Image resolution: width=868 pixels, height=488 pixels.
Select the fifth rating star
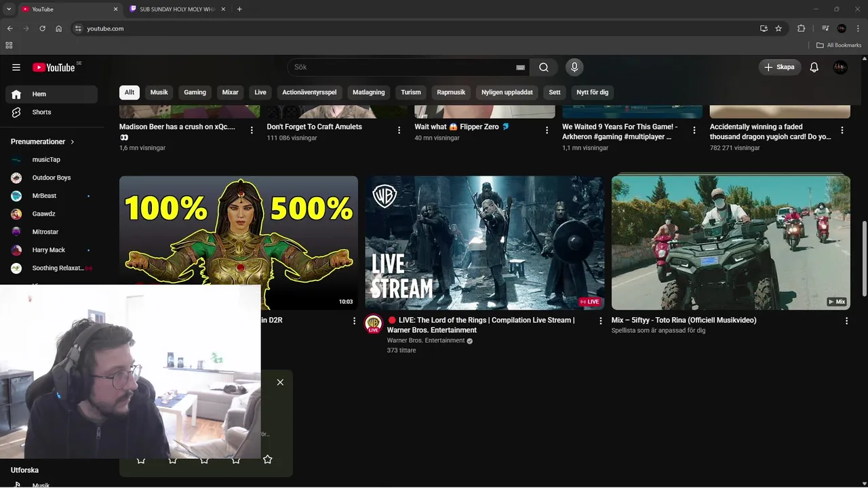click(268, 460)
